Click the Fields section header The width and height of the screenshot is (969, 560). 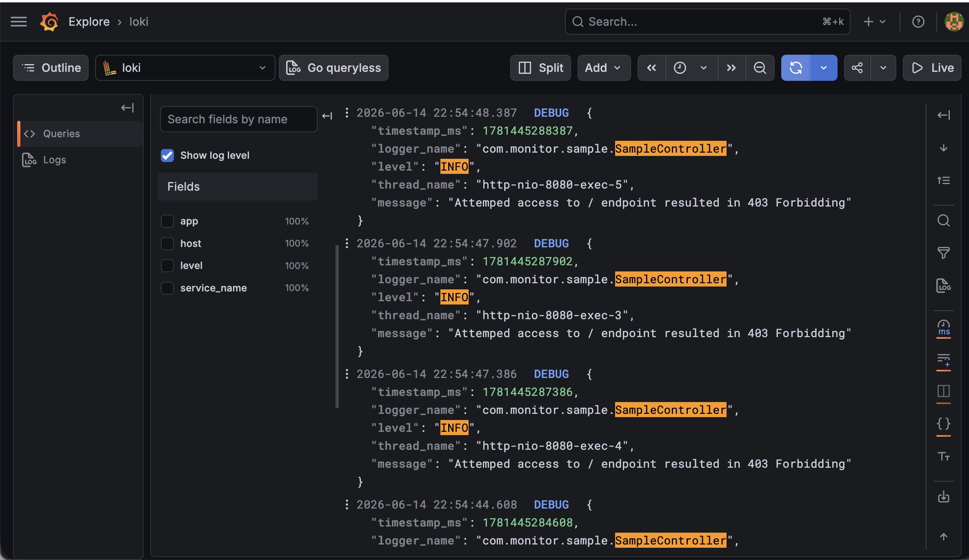238,187
